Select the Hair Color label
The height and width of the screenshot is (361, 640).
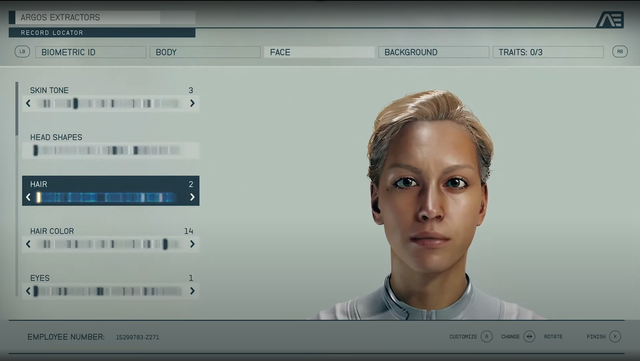pos(52,231)
